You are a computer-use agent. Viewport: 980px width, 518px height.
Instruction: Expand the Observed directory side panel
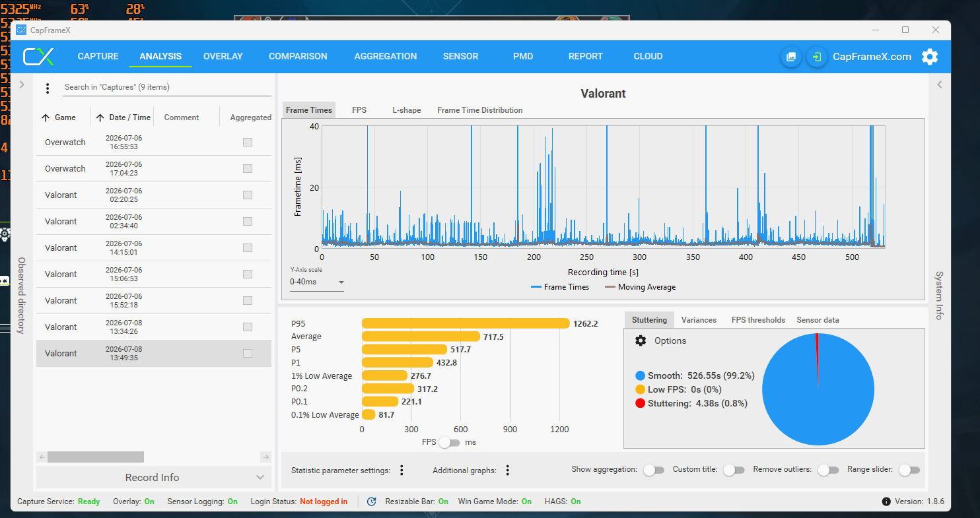21,84
